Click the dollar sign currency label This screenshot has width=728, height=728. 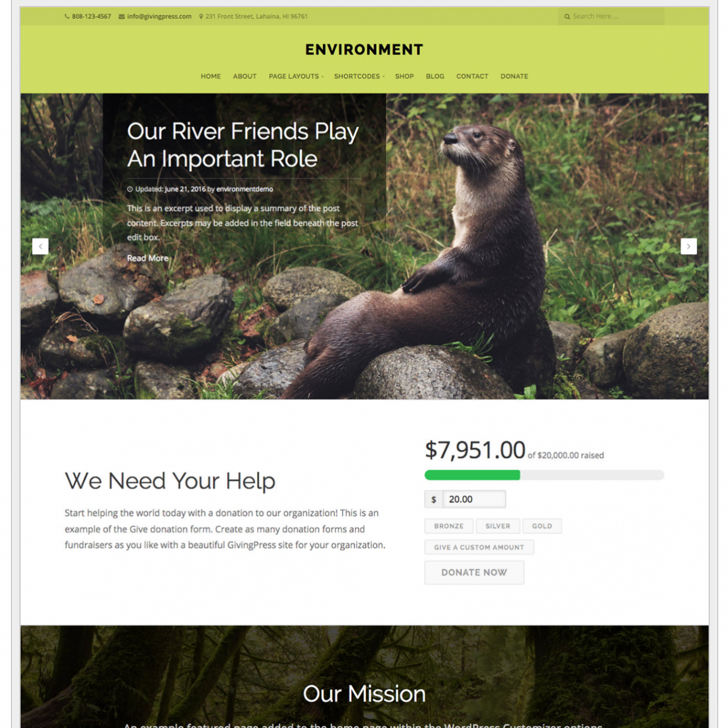(434, 499)
